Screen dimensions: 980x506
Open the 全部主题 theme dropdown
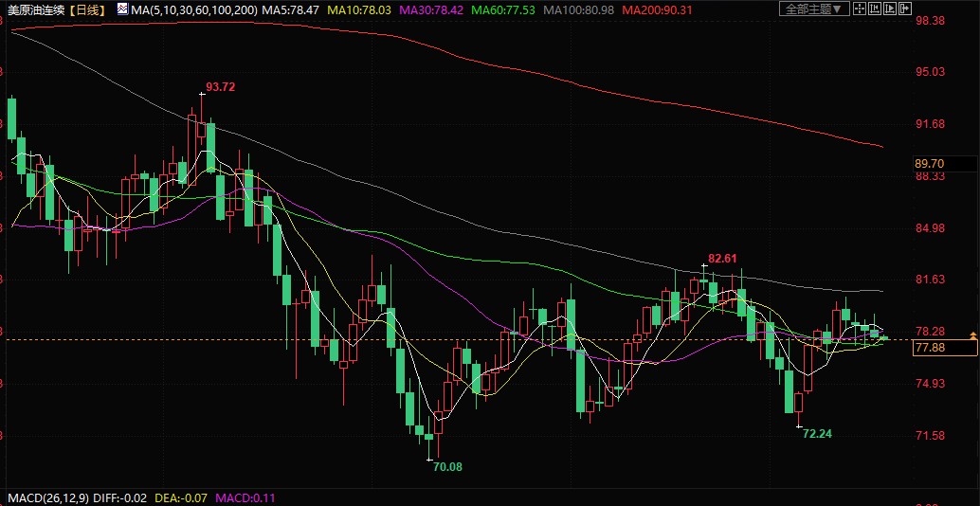click(x=814, y=9)
